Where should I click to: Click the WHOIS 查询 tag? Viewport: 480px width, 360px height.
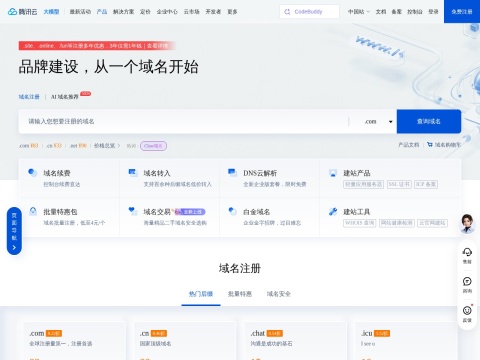tap(360, 223)
